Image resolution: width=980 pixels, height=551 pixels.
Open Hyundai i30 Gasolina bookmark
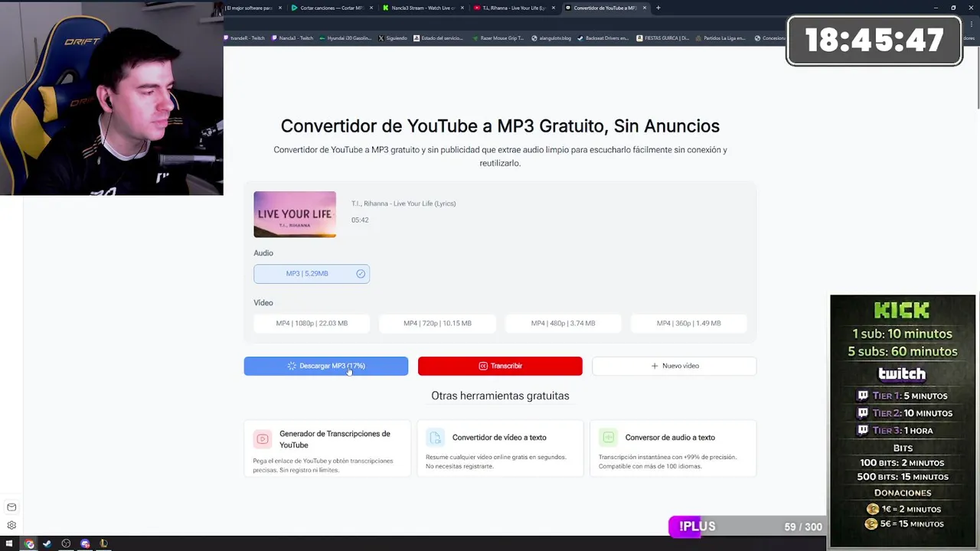coord(345,38)
